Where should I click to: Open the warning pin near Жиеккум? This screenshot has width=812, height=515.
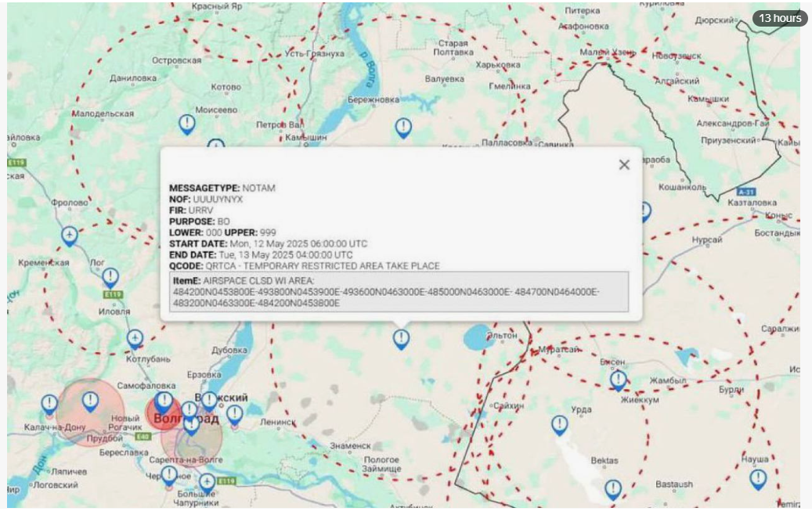pos(618,380)
